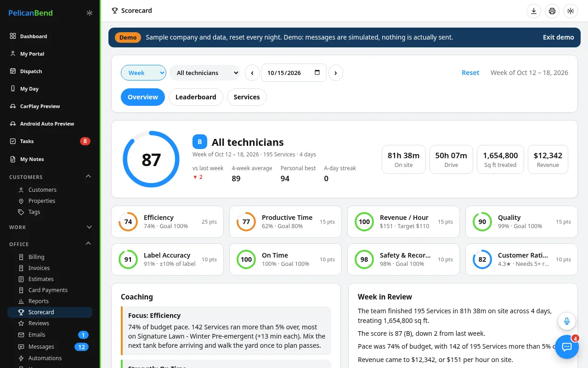Screen dimensions: 588x368
Task: Expand the WORK sidebar section
Action: 50,227
